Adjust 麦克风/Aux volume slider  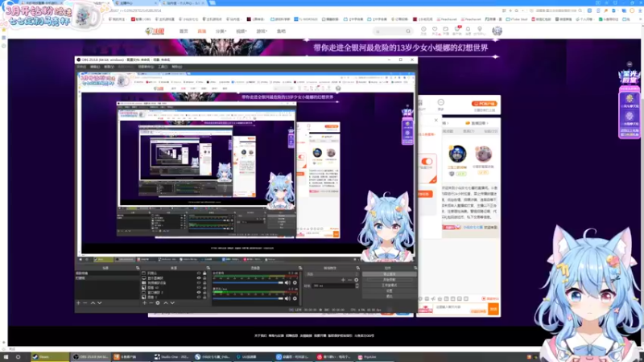248,298
